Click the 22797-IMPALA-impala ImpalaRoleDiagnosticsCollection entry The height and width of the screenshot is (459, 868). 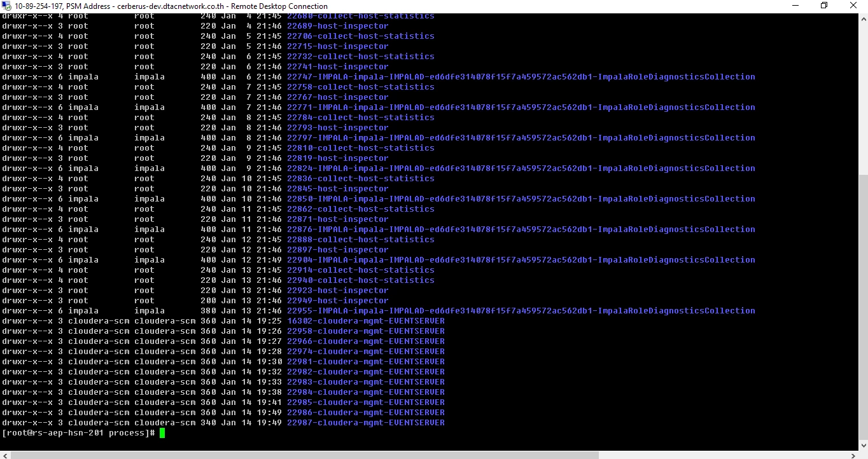pos(521,138)
